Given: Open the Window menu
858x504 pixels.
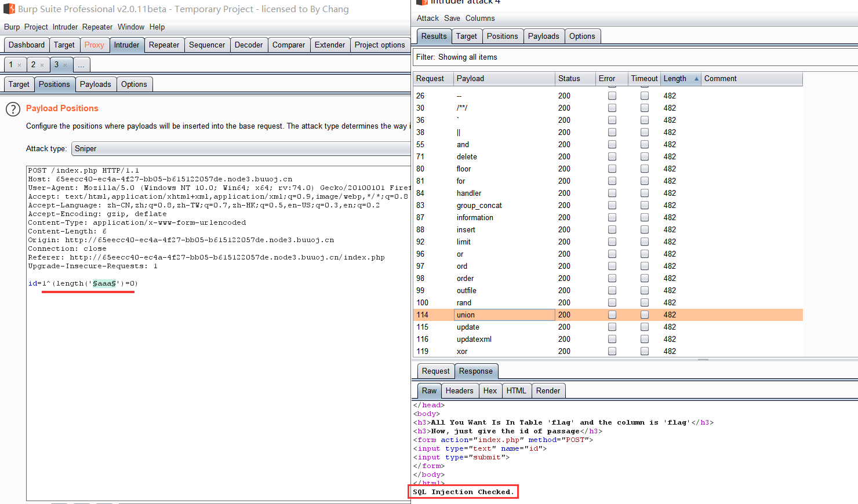Looking at the screenshot, I should click(131, 27).
